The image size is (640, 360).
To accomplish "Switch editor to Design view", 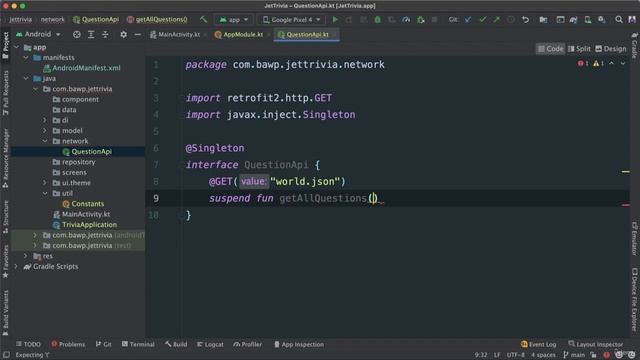I will [611, 49].
